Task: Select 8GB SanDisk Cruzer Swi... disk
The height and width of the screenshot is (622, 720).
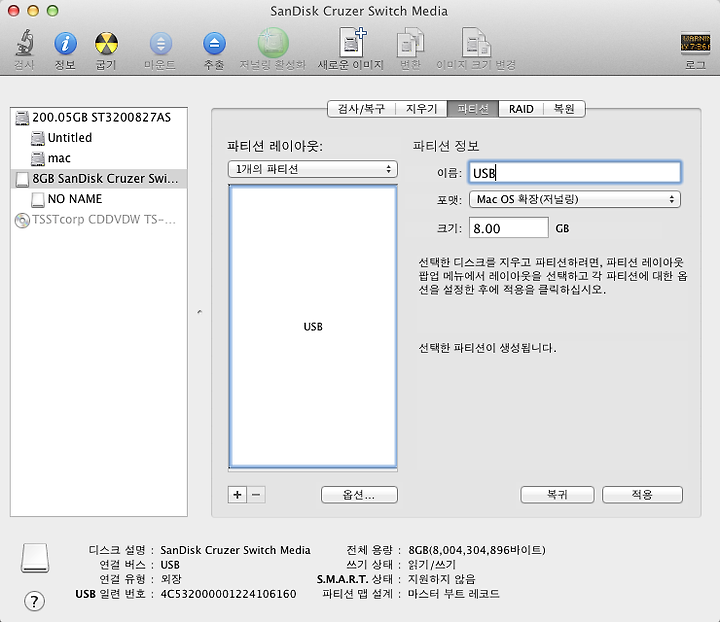Action: (99, 179)
